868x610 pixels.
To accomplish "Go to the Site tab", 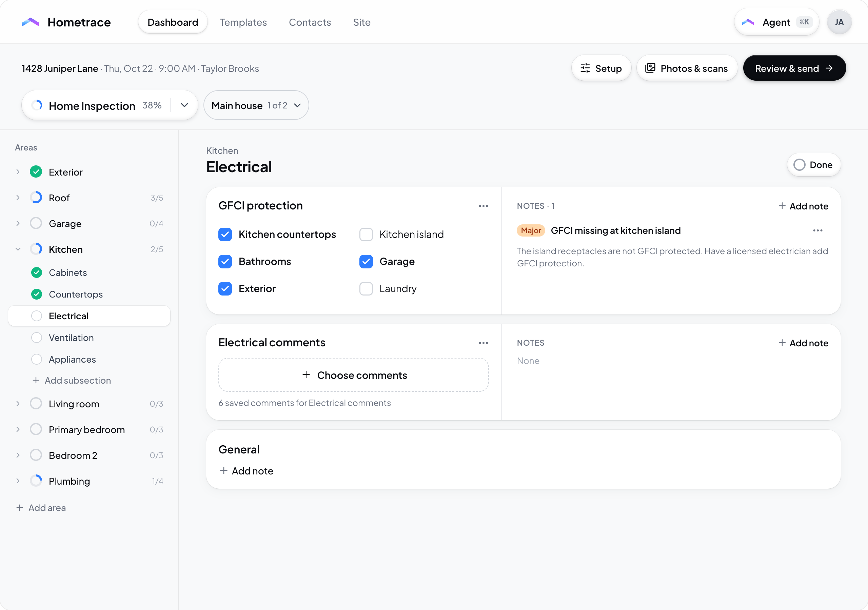I will pyautogui.click(x=362, y=22).
